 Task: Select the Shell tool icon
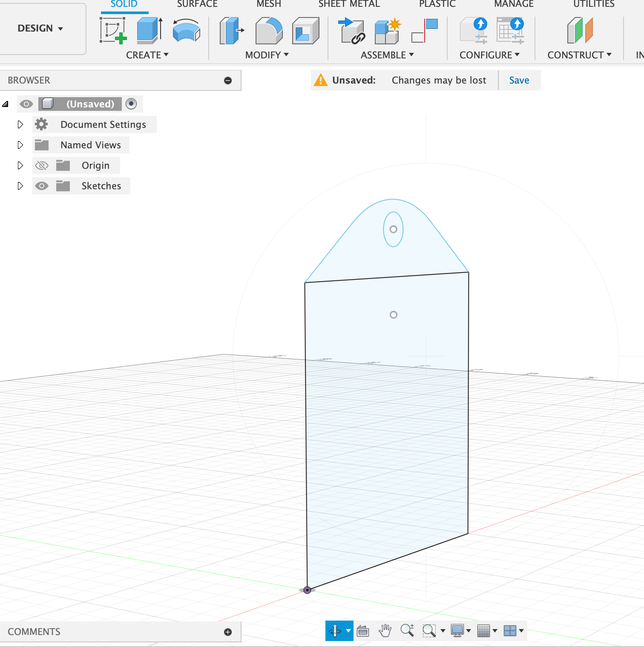(x=305, y=31)
